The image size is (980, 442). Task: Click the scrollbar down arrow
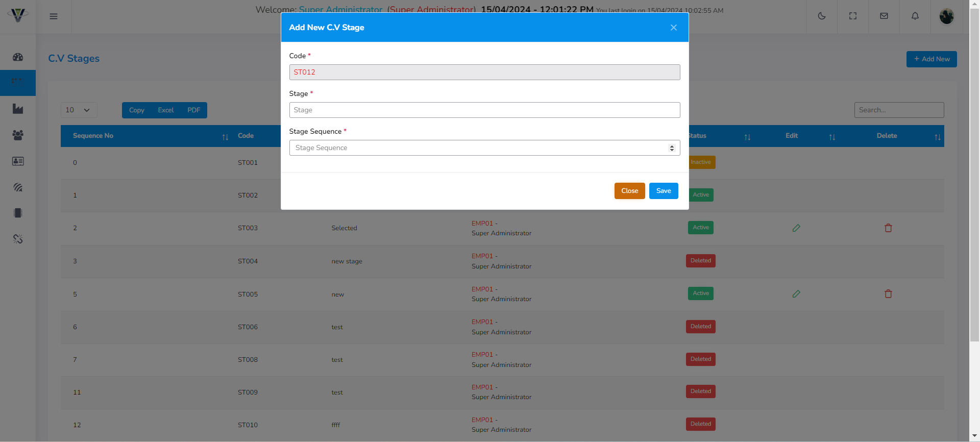(x=975, y=436)
